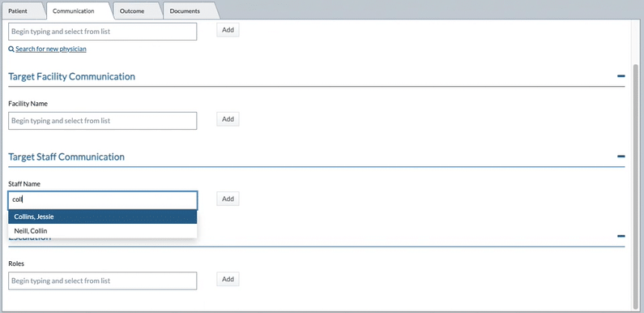
Task: Choose Collins, Jessie from the suggestion list
Action: [103, 217]
